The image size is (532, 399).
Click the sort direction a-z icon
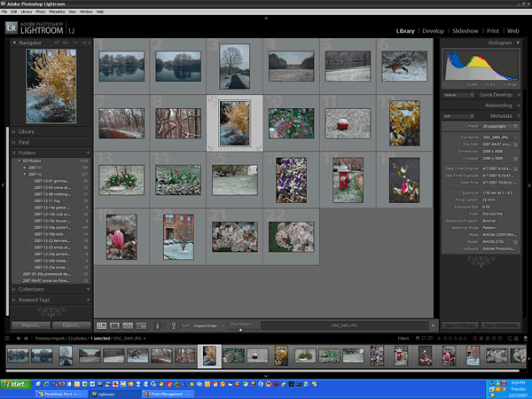(174, 325)
